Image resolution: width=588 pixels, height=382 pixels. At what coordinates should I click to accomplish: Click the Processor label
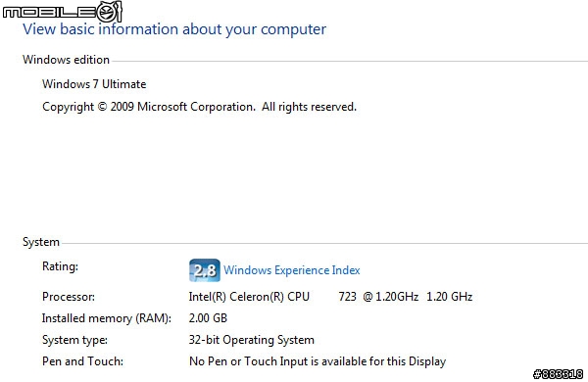[69, 297]
